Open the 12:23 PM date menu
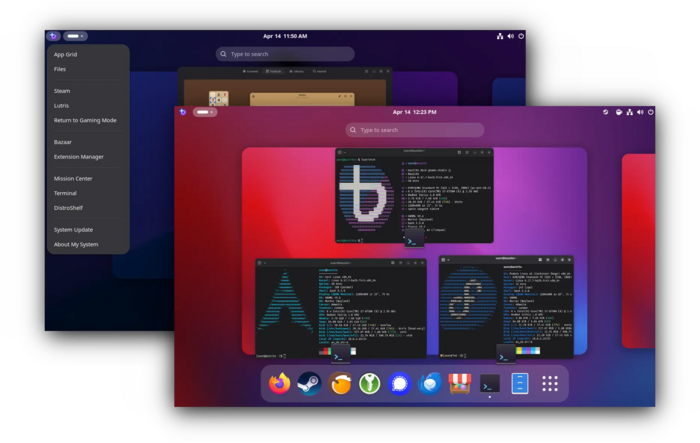 [414, 112]
